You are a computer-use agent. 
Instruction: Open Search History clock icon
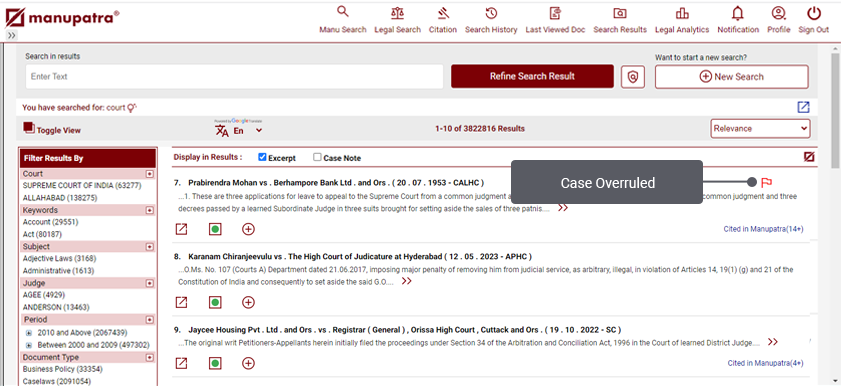[491, 13]
